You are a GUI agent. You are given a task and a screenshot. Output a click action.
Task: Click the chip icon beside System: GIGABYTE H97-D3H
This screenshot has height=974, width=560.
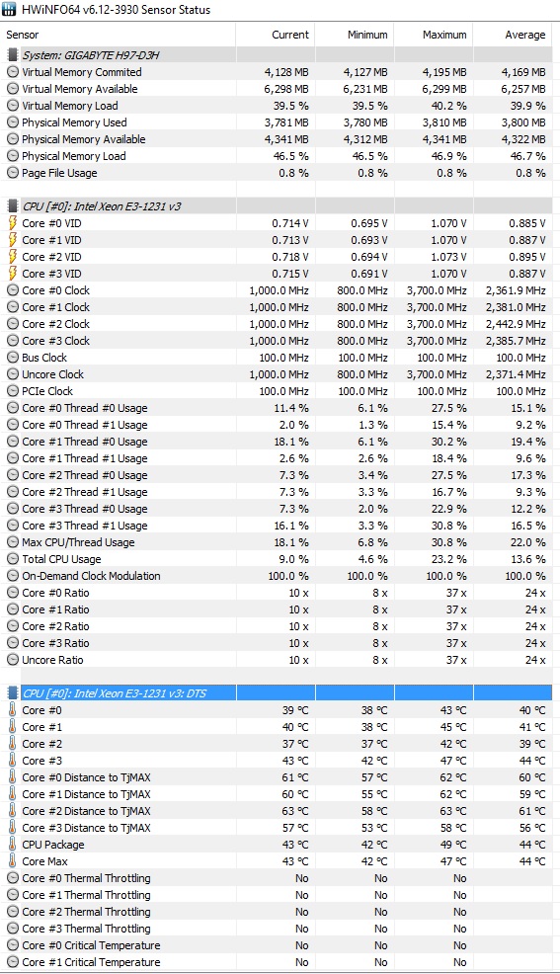[x=13, y=55]
